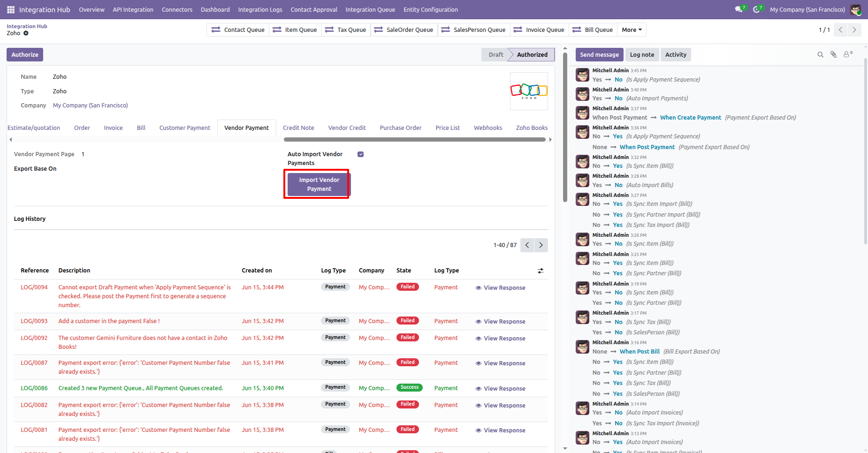The image size is (868, 453).
Task: Click Import Vendor Payment button
Action: 319,184
